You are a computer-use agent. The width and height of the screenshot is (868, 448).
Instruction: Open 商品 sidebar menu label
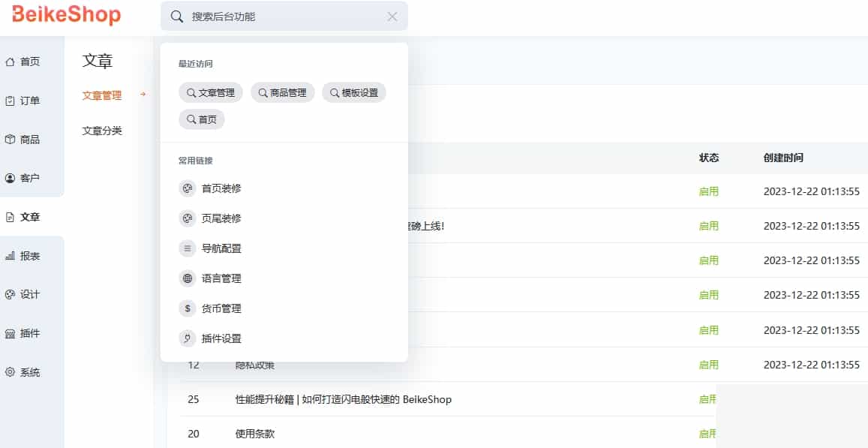pos(30,140)
